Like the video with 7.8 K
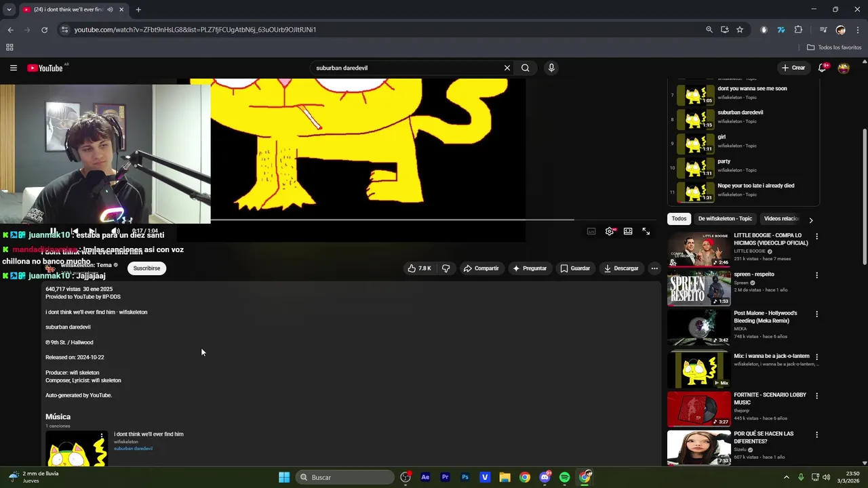The width and height of the screenshot is (868, 488). pyautogui.click(x=419, y=268)
